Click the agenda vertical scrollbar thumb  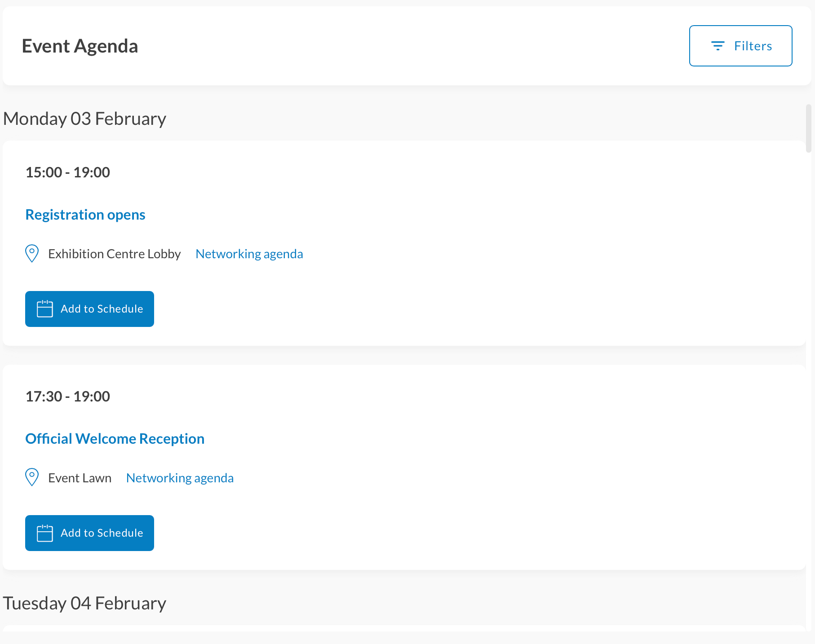(809, 128)
